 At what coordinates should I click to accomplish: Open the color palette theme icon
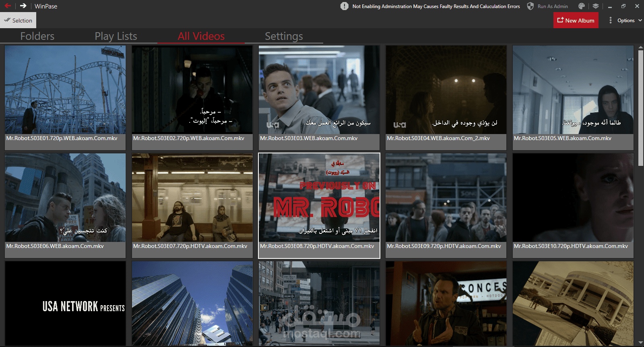[x=582, y=6]
